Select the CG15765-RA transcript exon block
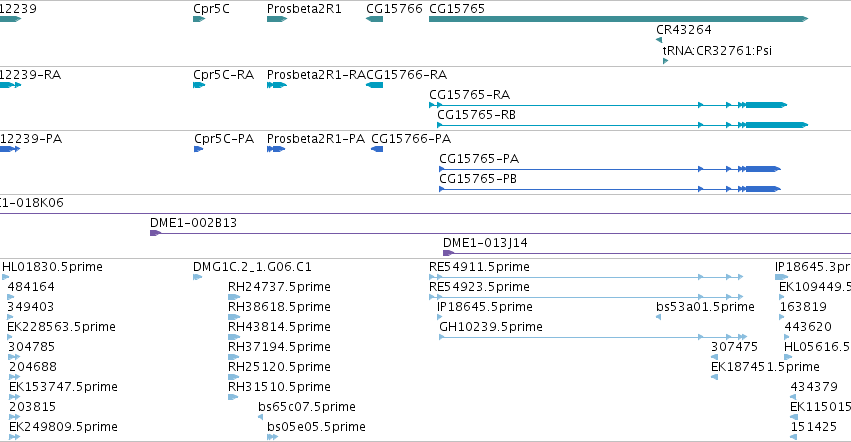The height and width of the screenshot is (442, 851). click(x=766, y=105)
